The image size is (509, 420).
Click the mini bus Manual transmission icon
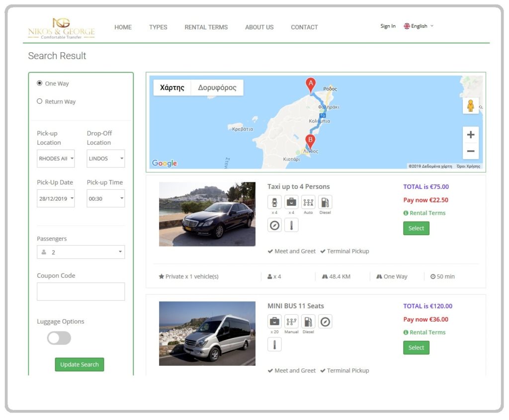pos(291,322)
